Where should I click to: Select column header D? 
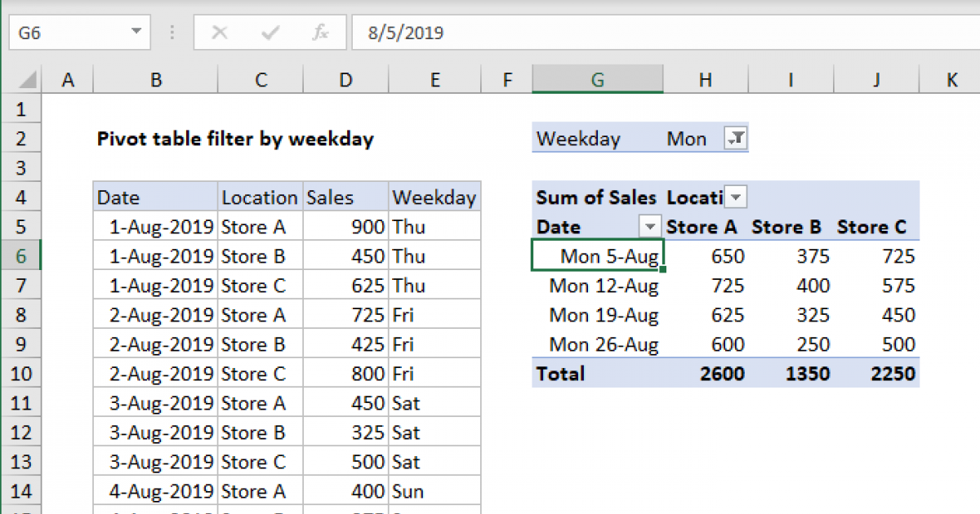(345, 79)
